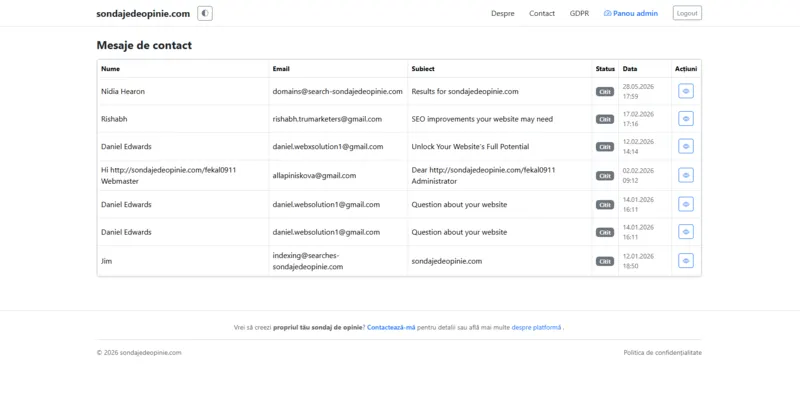This screenshot has width=800, height=409.
Task: Click the date 28.05.2026 17:59
Action: tap(638, 91)
